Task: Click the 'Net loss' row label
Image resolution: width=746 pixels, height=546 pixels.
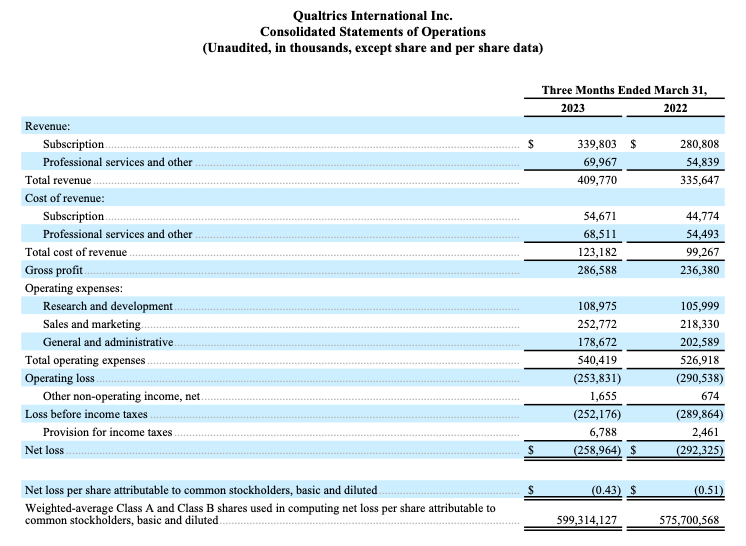Action: 44,450
